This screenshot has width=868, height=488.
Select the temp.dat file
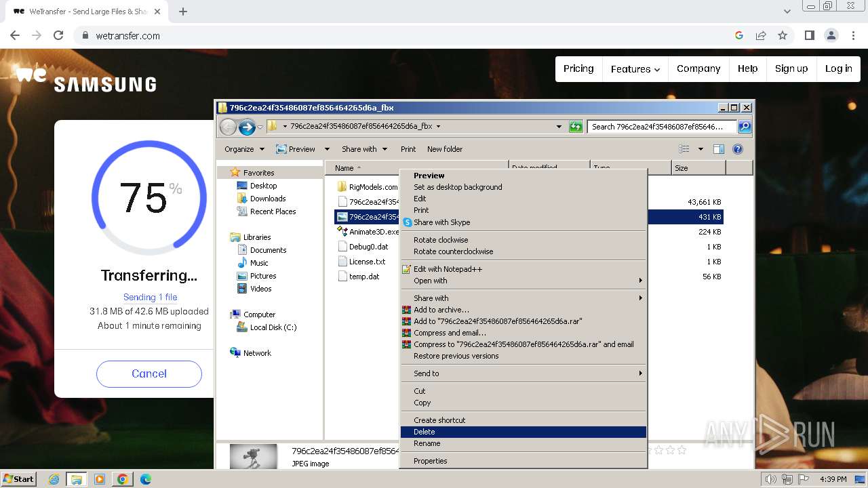pos(359,277)
